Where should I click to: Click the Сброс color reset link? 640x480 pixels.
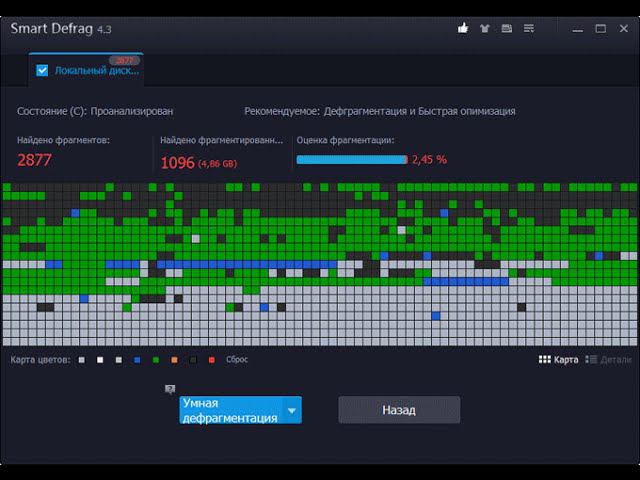(x=237, y=360)
